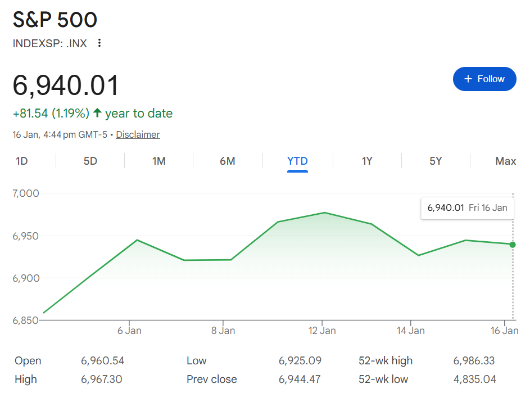Select the 5Y range tab

pos(436,161)
